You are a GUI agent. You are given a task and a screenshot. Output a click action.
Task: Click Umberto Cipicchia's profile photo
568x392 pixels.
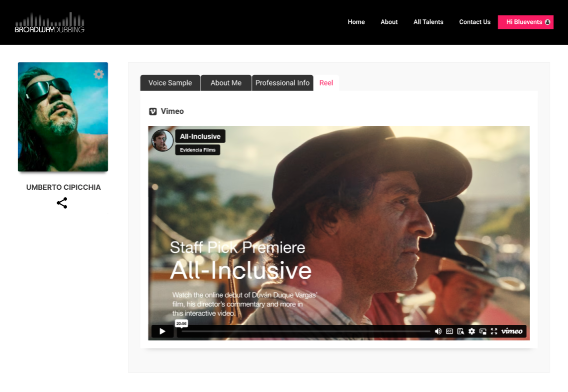(x=63, y=117)
